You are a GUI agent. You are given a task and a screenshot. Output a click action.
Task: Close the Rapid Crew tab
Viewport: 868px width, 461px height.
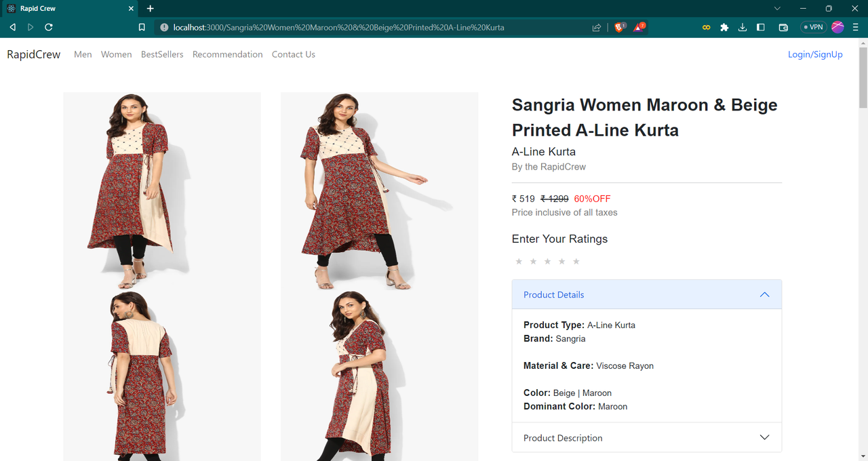[132, 9]
